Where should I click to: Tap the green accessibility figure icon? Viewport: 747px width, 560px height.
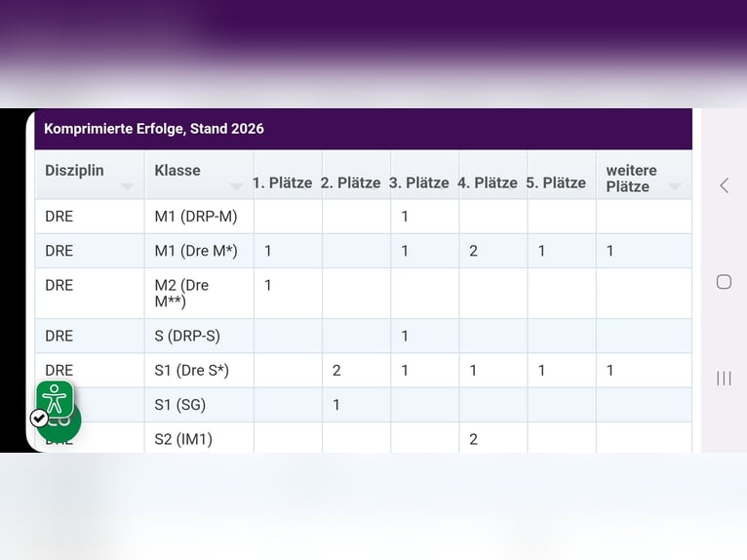(x=56, y=399)
